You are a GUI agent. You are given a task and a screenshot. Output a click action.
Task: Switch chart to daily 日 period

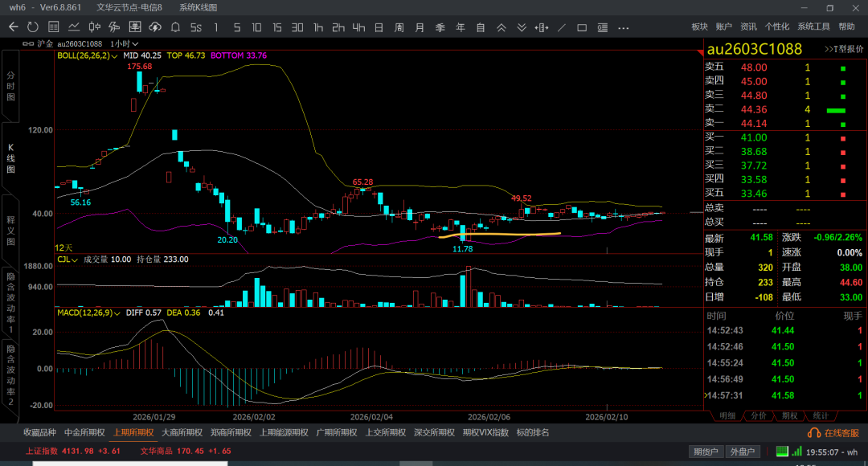point(379,27)
